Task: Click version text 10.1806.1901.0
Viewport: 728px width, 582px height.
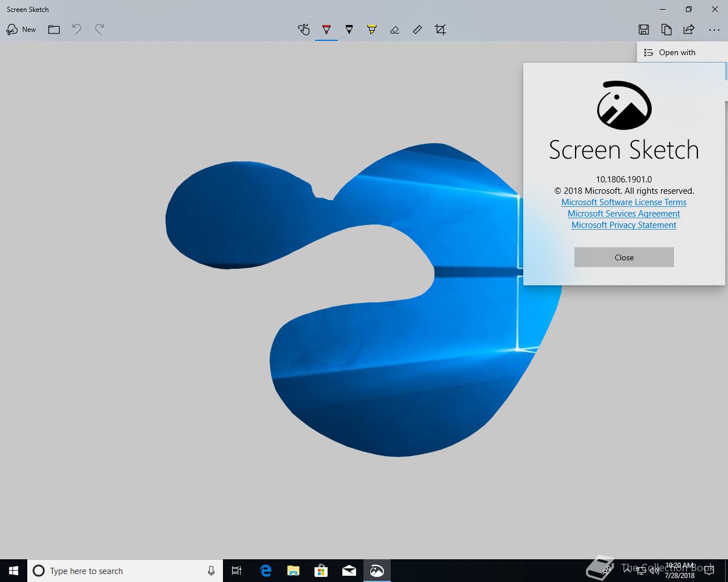Action: coord(624,180)
